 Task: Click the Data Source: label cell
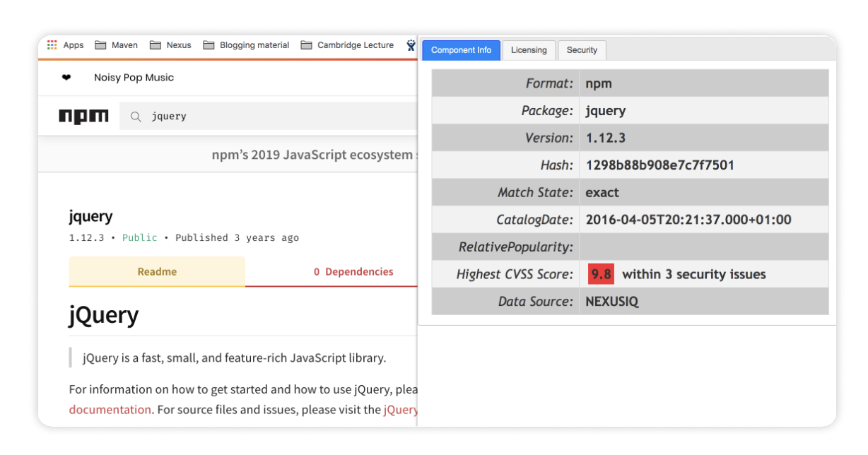click(x=505, y=301)
